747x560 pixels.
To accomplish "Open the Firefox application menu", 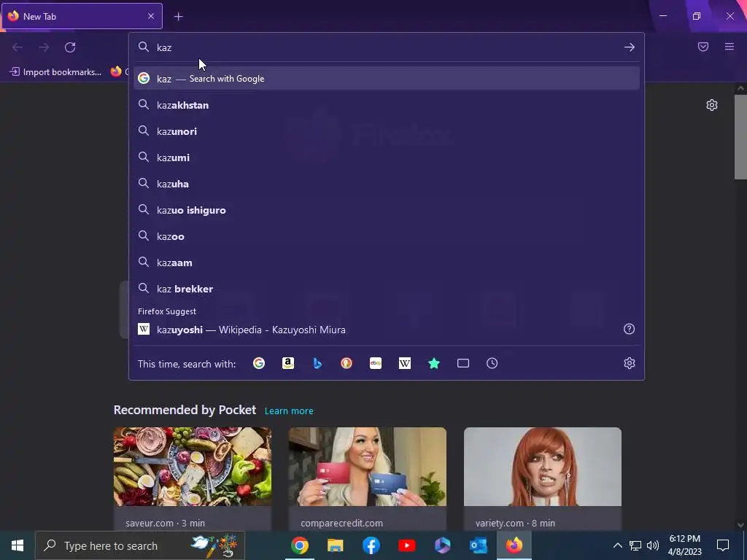I will [x=729, y=47].
